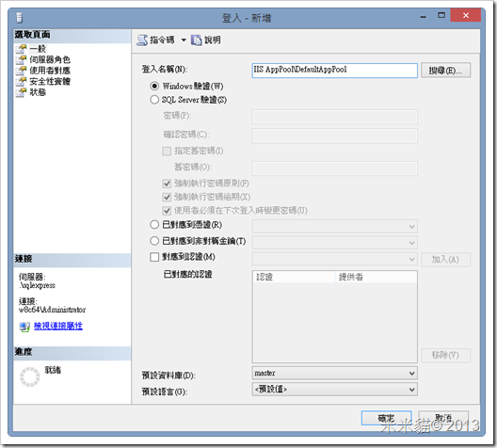This screenshot has height=448, width=497.
Task: Click the 狀態 page icon
Action: pos(22,92)
